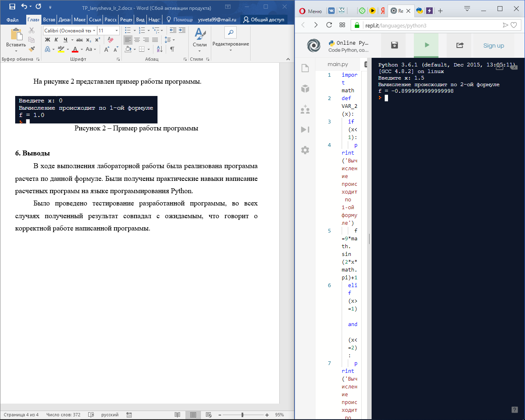Open the packages cube icon in sidebar
This screenshot has width=525, height=420.
305,89
